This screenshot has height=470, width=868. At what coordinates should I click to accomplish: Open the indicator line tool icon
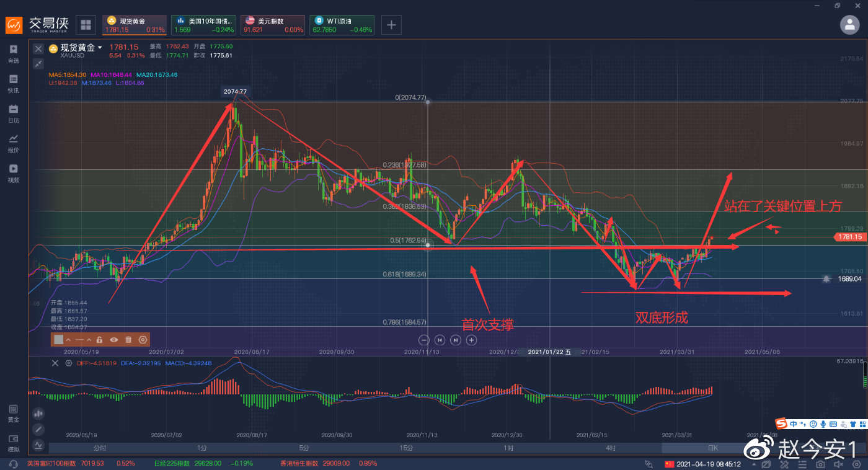click(38, 445)
